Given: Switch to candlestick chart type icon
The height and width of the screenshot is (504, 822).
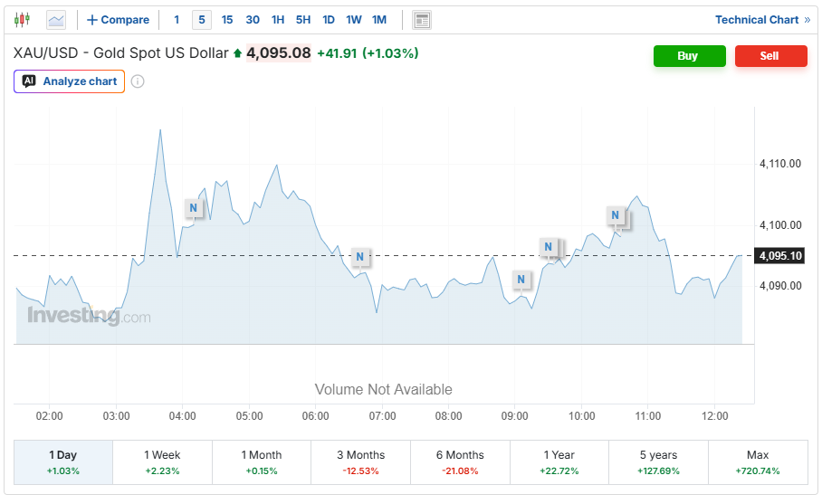Looking at the screenshot, I should point(22,20).
